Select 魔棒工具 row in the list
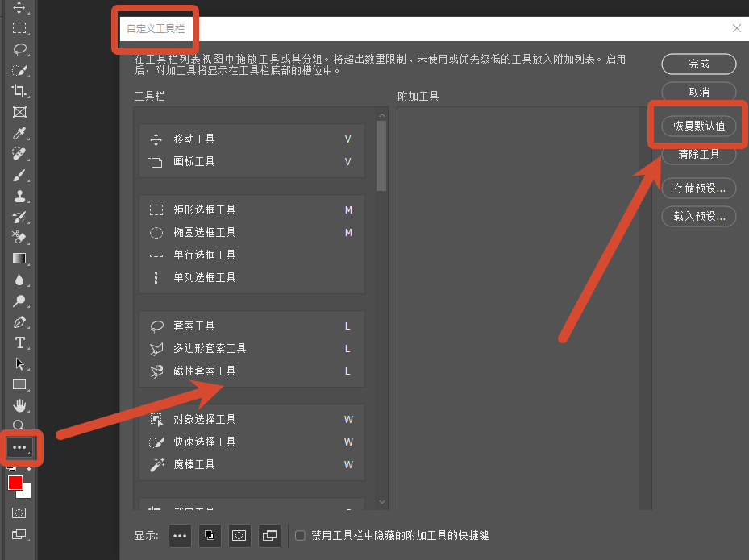Image resolution: width=749 pixels, height=560 pixels. click(x=252, y=465)
